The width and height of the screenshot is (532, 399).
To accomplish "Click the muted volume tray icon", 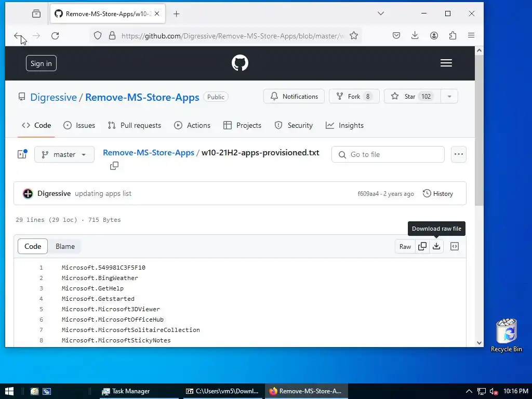I will click(494, 391).
